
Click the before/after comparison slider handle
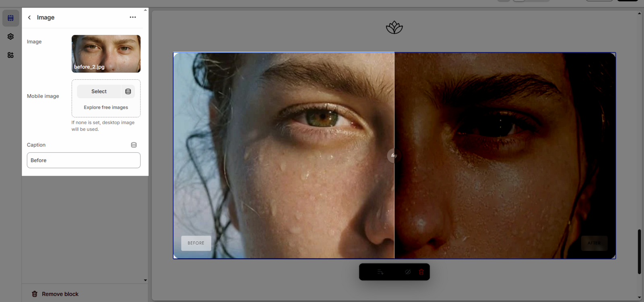394,156
